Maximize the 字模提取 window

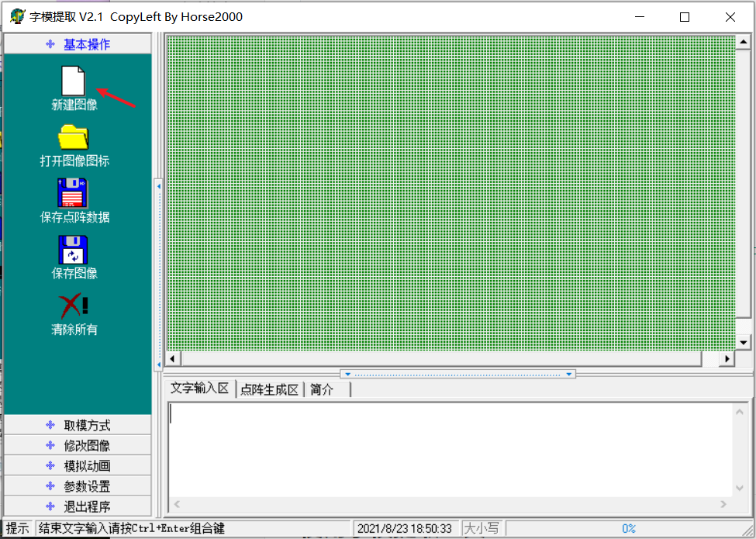click(685, 17)
